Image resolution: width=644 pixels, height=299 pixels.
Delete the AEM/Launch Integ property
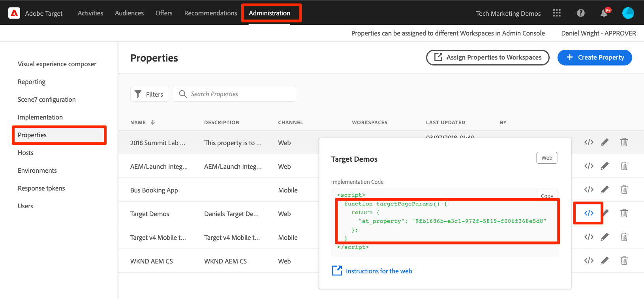tap(624, 166)
